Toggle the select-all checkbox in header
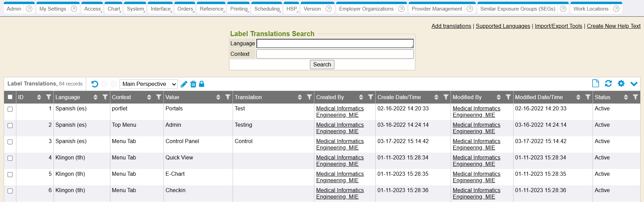The height and width of the screenshot is (202, 644). pyautogui.click(x=10, y=97)
